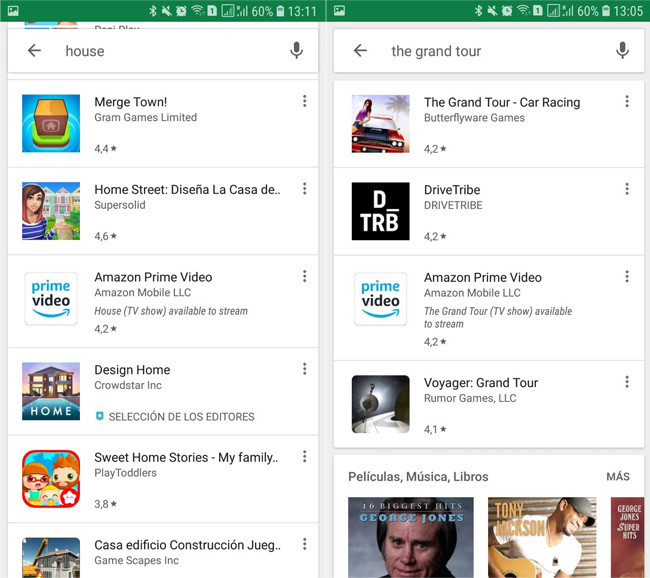Open the Tony Jackson album cover
The height and width of the screenshot is (578, 650).
(542, 537)
